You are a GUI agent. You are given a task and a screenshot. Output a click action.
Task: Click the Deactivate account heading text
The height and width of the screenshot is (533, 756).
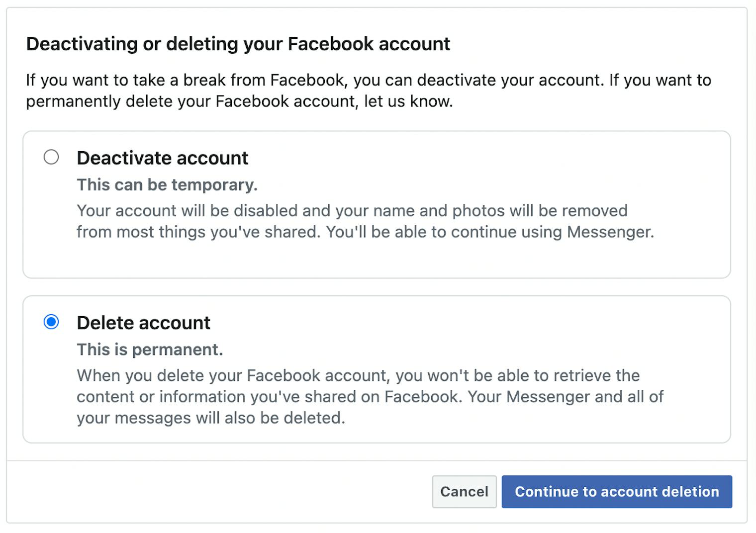pos(162,158)
